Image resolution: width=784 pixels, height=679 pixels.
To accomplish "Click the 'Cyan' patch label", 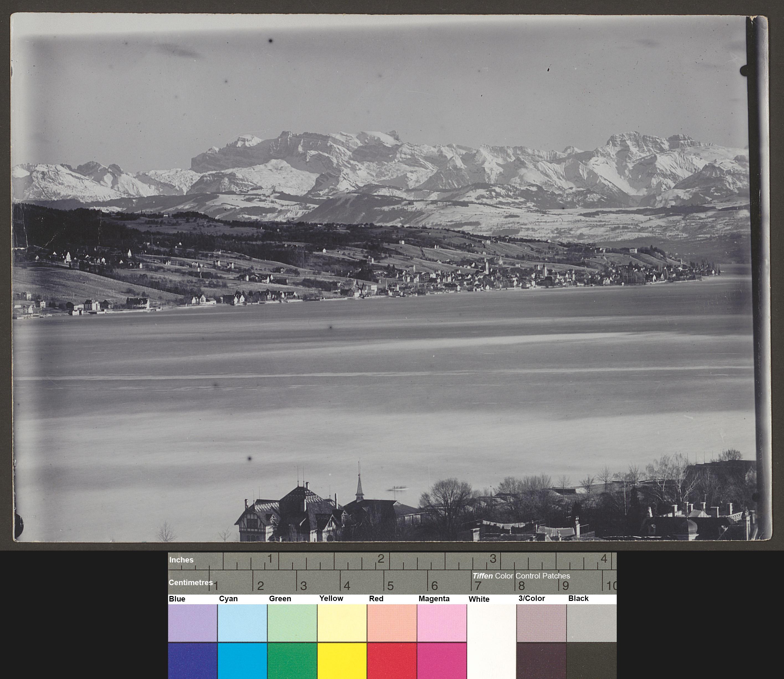I will click(228, 599).
